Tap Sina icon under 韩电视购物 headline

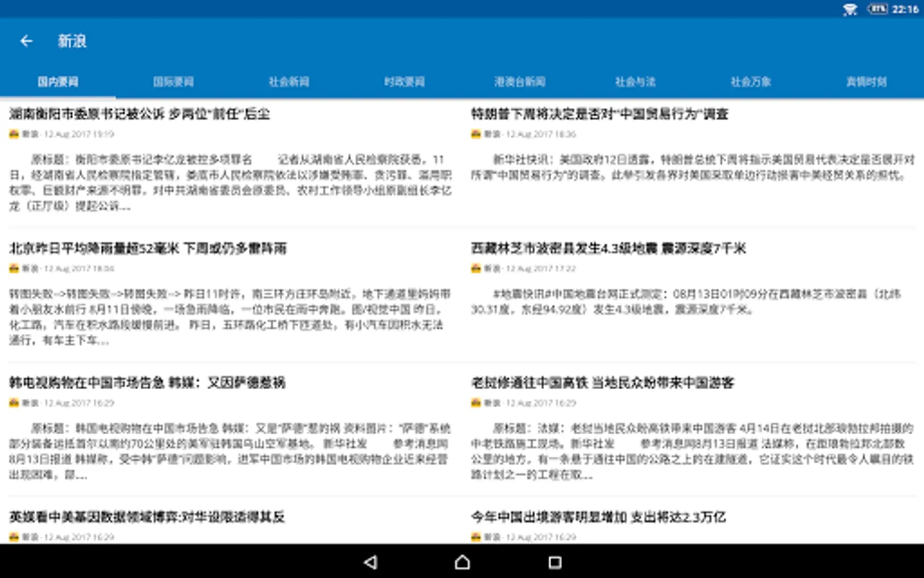[x=14, y=403]
